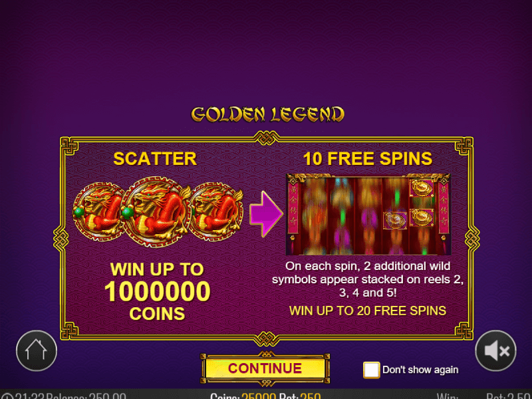Click the 1000000 coins prize text
Image resolution: width=532 pixels, height=399 pixels.
point(157,292)
